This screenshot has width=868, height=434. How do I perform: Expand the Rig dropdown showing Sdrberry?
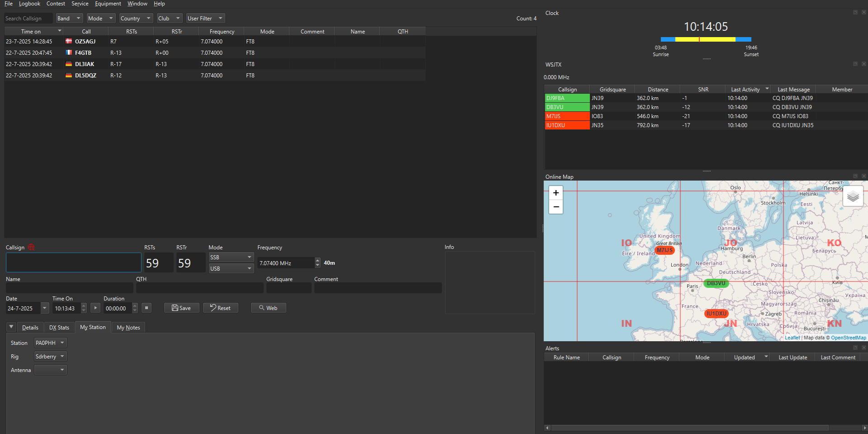point(51,357)
